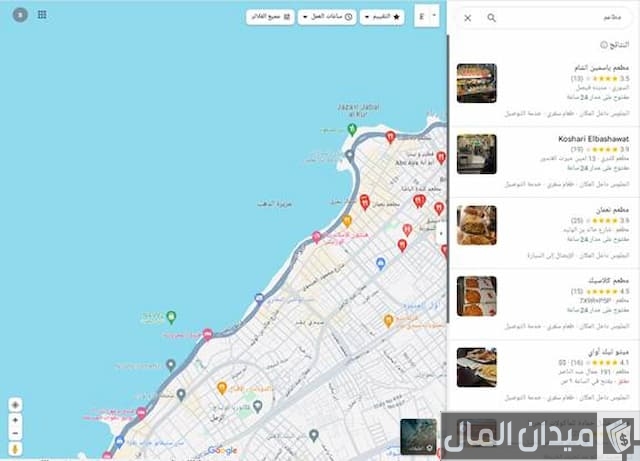640x461 pixels.
Task: Click the Koshari Elbashawat photo thumbnail
Action: point(477,154)
